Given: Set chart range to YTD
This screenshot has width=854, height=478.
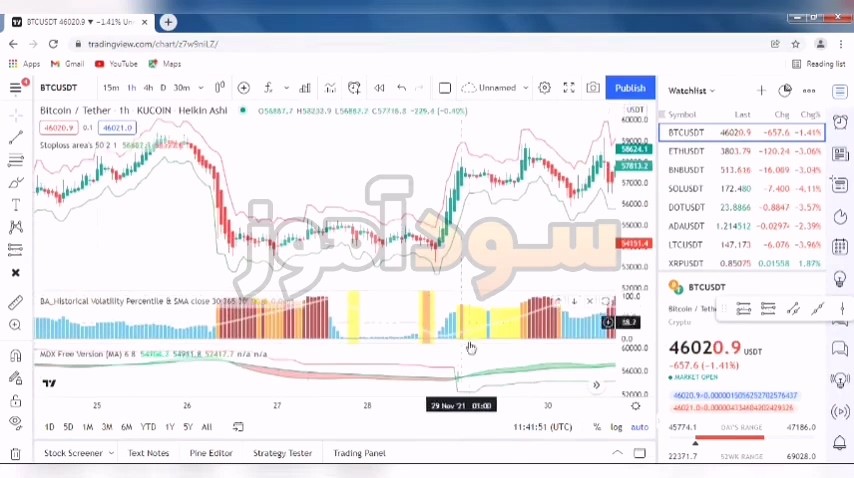Looking at the screenshot, I should 148,427.
